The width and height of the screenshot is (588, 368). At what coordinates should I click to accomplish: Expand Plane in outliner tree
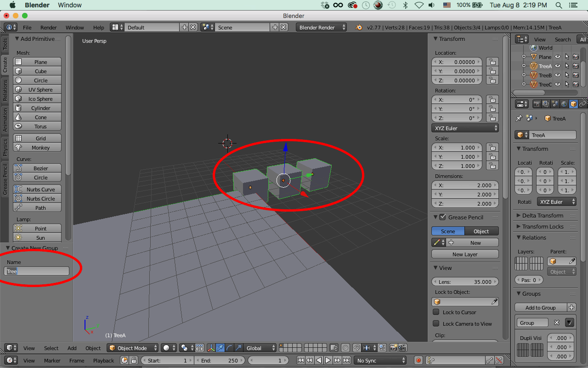click(524, 57)
